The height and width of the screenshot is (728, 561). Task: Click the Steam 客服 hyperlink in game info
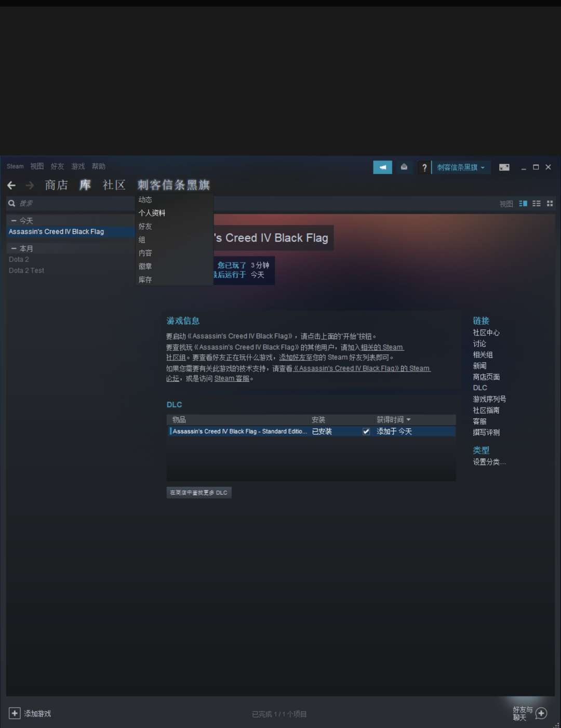coord(232,379)
